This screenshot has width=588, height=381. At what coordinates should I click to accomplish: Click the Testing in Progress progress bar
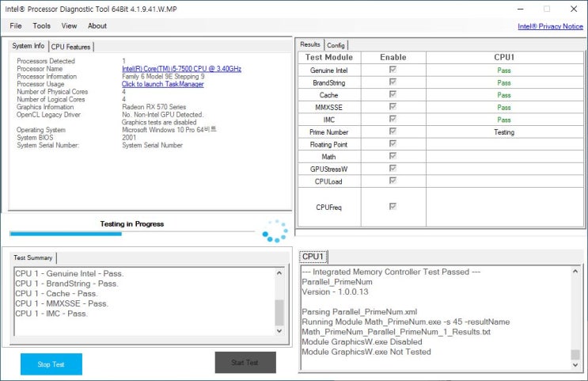pos(132,234)
